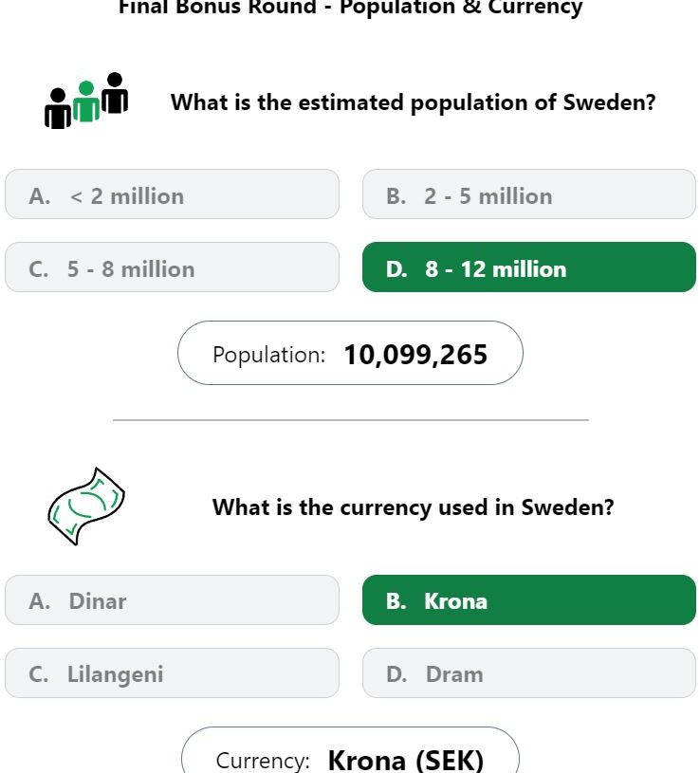Choose option D. Dram
This screenshot has height=773, width=700.
[x=529, y=672]
